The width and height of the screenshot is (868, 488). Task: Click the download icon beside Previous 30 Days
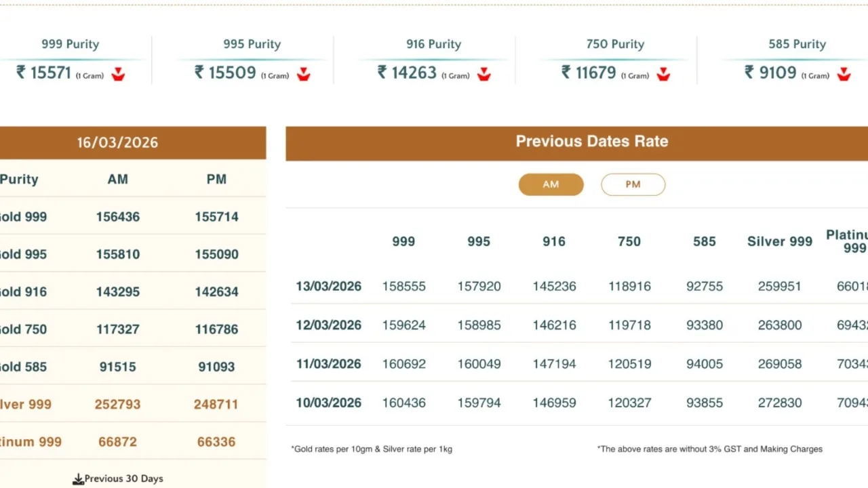pyautogui.click(x=78, y=479)
